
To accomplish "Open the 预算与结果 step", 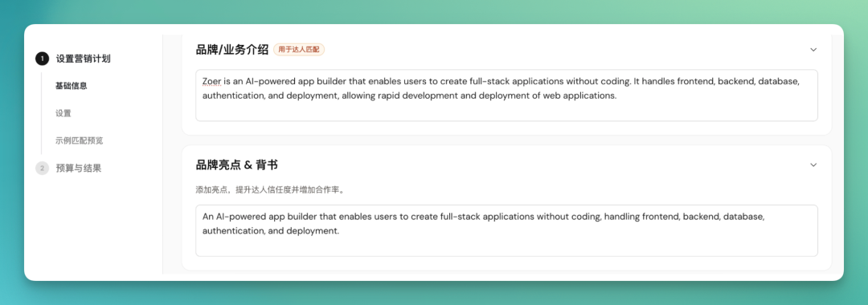I will click(x=79, y=168).
